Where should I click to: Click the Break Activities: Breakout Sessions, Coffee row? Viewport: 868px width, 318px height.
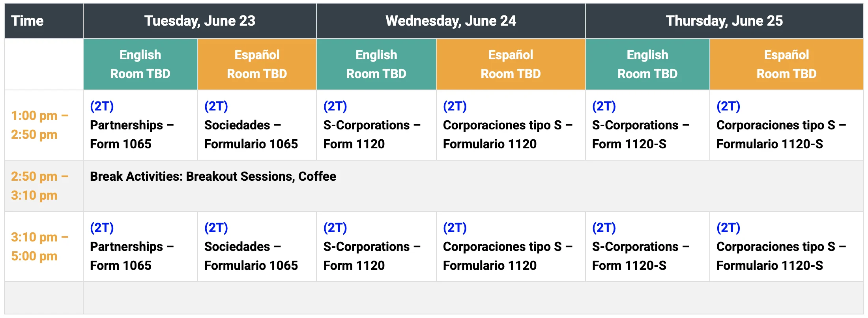click(213, 176)
